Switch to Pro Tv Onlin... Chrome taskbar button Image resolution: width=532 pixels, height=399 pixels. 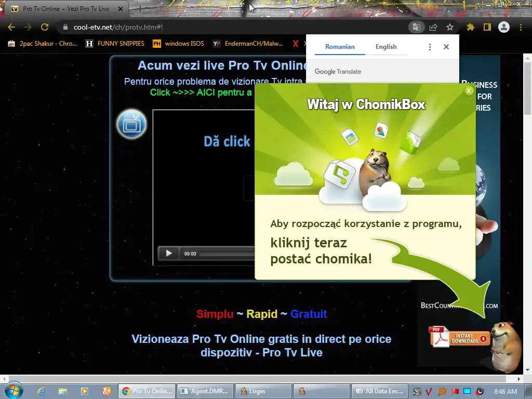147,391
